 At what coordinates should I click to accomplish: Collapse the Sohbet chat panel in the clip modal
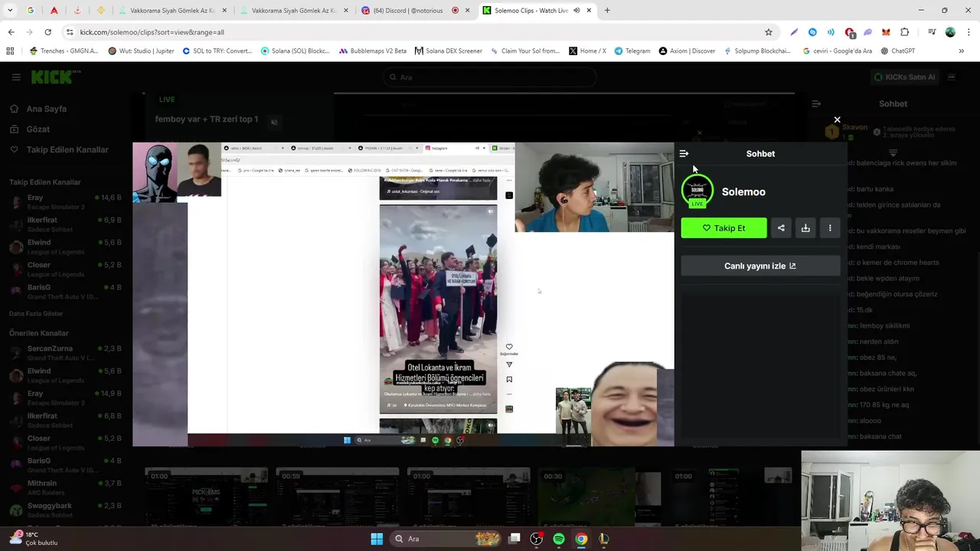click(x=684, y=154)
